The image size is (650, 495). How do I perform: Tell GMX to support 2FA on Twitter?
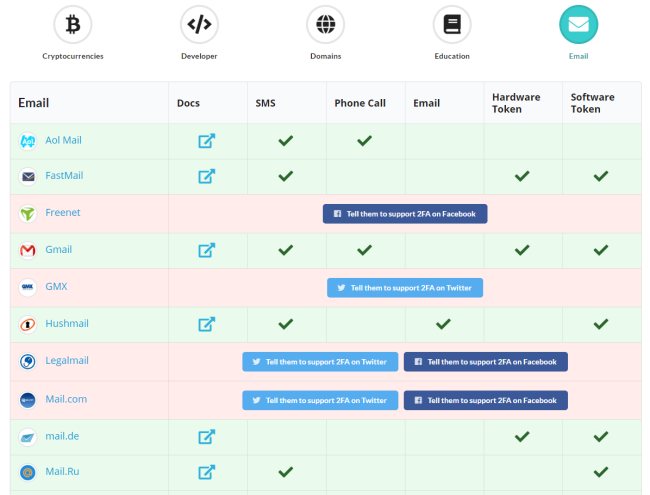(405, 288)
